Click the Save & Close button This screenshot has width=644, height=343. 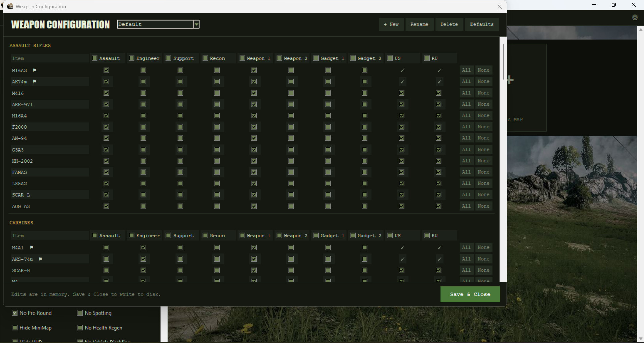[x=470, y=294]
